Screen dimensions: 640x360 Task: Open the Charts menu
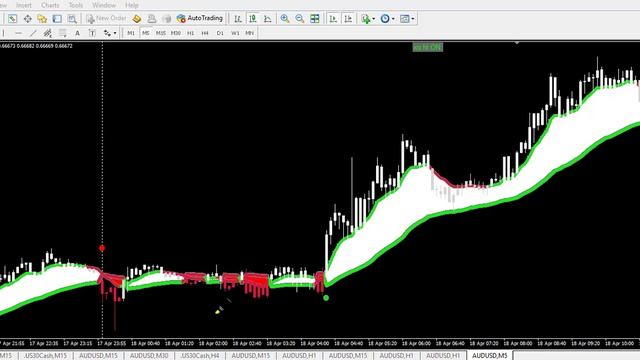coord(50,5)
